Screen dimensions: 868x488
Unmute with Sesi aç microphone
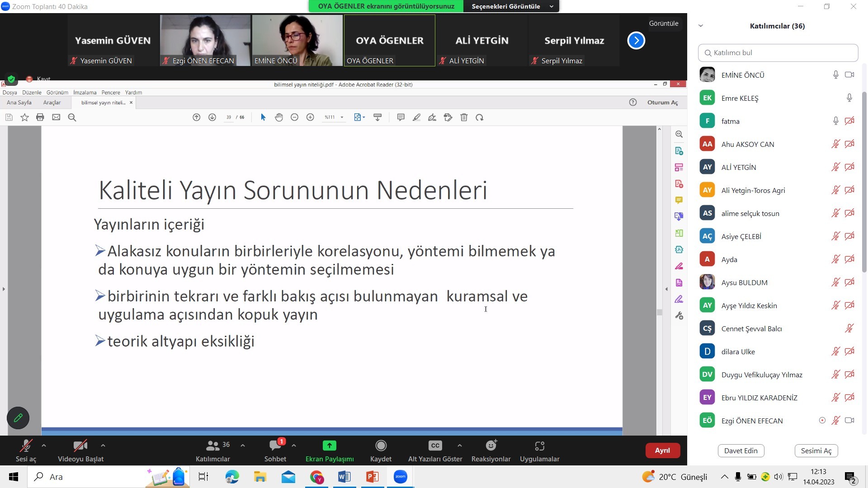[x=26, y=446]
